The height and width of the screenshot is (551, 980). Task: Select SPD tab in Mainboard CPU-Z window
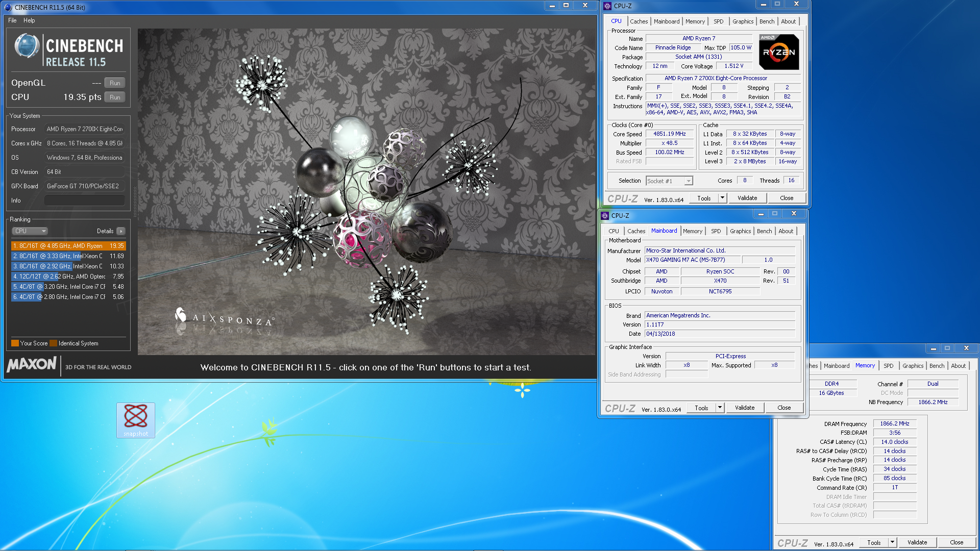click(x=716, y=231)
